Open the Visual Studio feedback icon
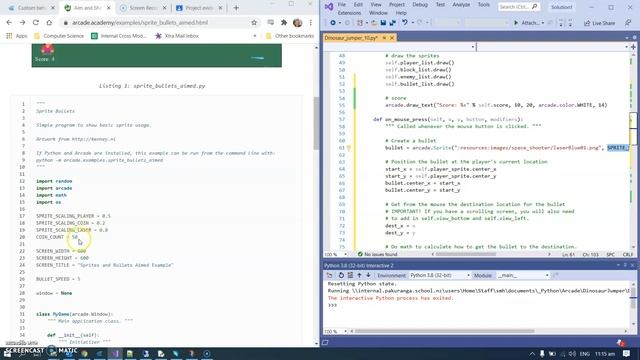This screenshot has width=640, height=360. pyautogui.click(x=628, y=23)
